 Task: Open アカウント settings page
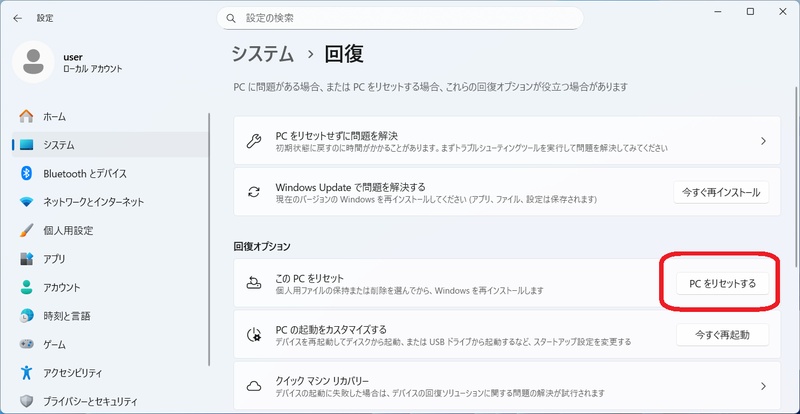click(x=110, y=287)
